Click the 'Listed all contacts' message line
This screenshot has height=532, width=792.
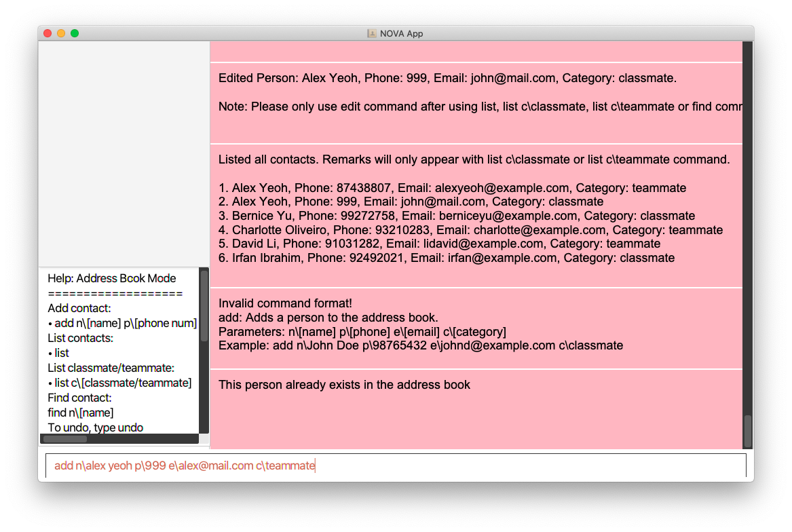tap(474, 159)
